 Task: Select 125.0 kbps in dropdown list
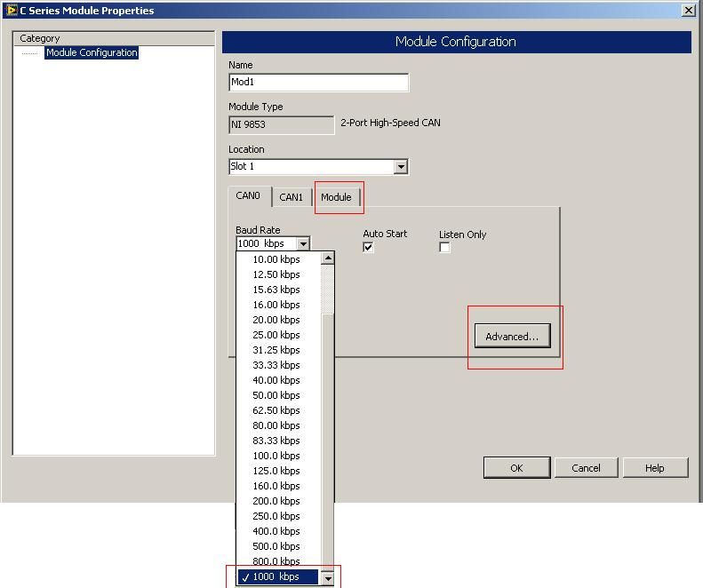coord(278,471)
